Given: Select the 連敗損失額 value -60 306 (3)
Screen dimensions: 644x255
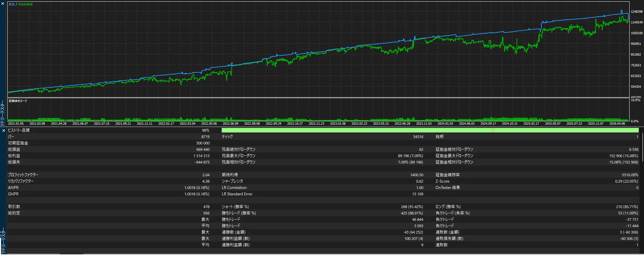Looking at the screenshot, I should point(629,239).
